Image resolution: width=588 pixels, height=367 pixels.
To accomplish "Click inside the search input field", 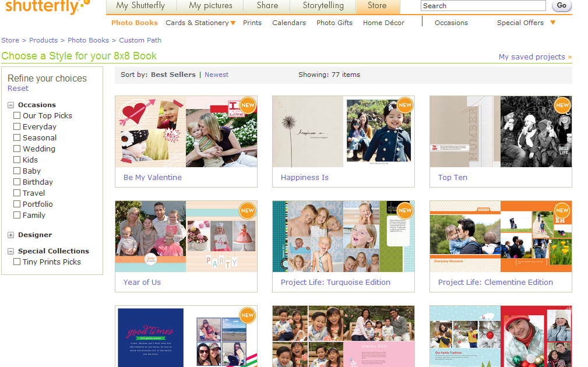I will click(x=483, y=5).
